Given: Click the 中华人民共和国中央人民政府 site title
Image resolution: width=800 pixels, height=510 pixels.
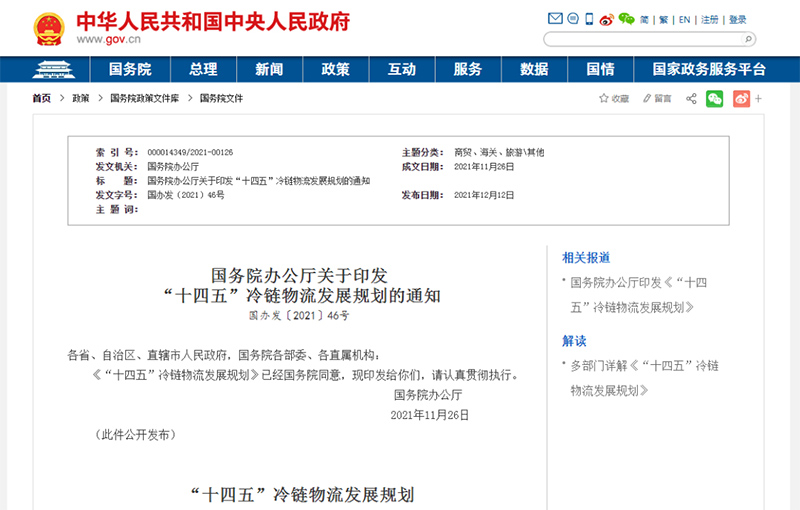Looking at the screenshot, I should tap(213, 21).
